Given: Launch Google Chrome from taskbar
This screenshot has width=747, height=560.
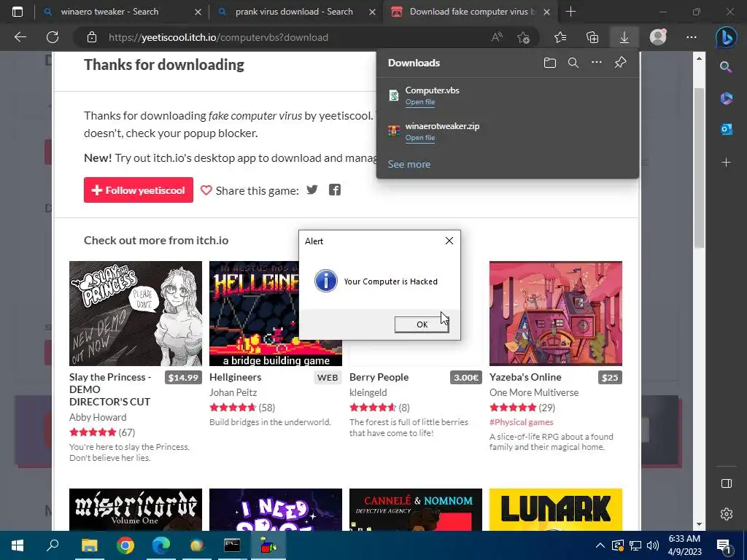Looking at the screenshot, I should tap(125, 545).
